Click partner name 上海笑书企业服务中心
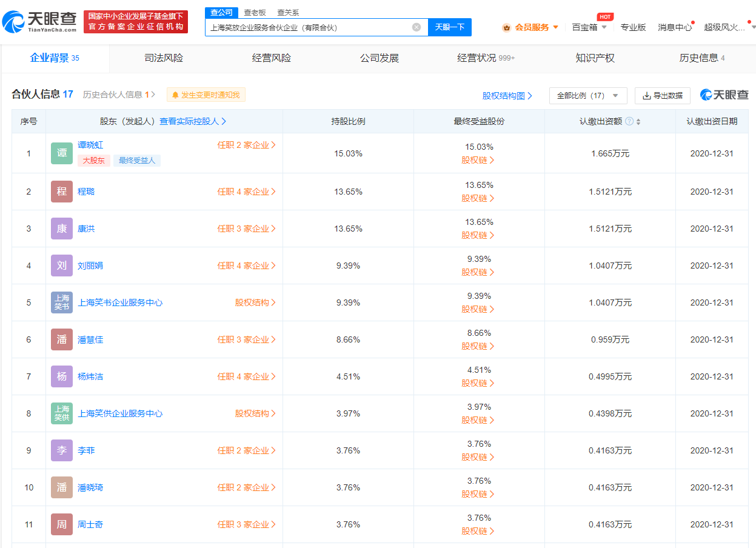 coord(120,302)
